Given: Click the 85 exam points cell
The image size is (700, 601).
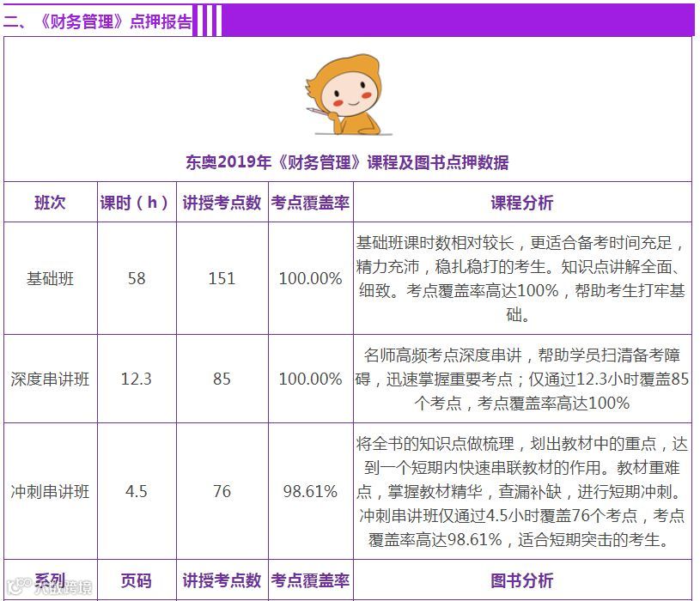Looking at the screenshot, I should coord(222,379).
